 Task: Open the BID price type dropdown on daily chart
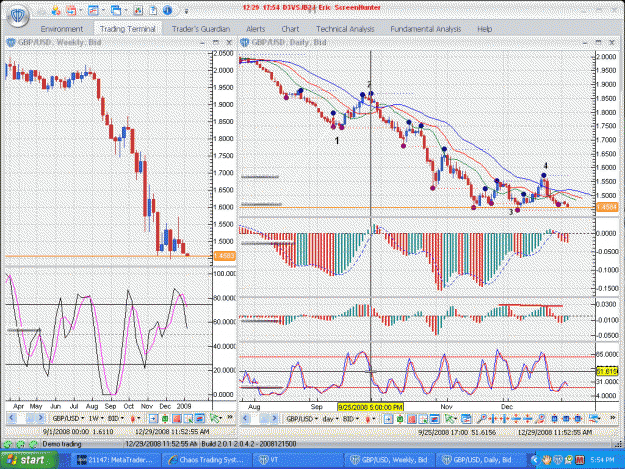pos(351,419)
